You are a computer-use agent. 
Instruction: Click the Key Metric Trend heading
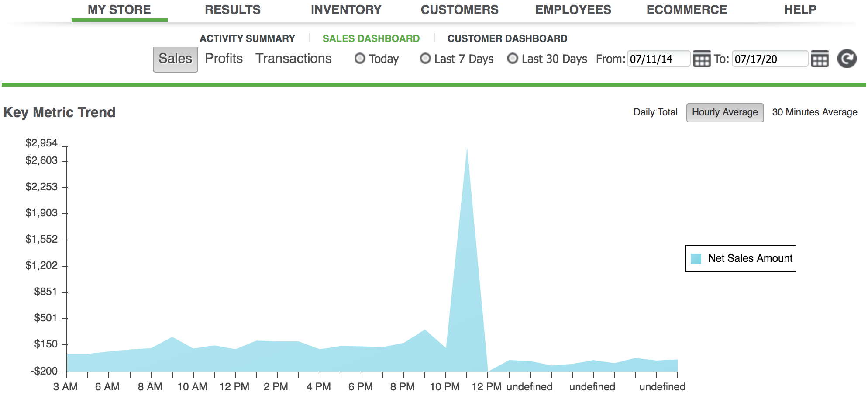tap(59, 112)
